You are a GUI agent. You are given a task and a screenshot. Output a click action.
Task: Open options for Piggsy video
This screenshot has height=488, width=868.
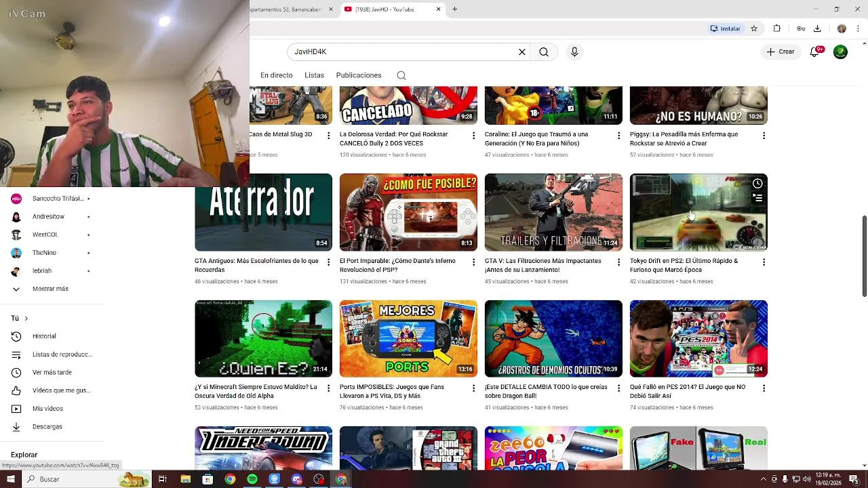pos(764,136)
